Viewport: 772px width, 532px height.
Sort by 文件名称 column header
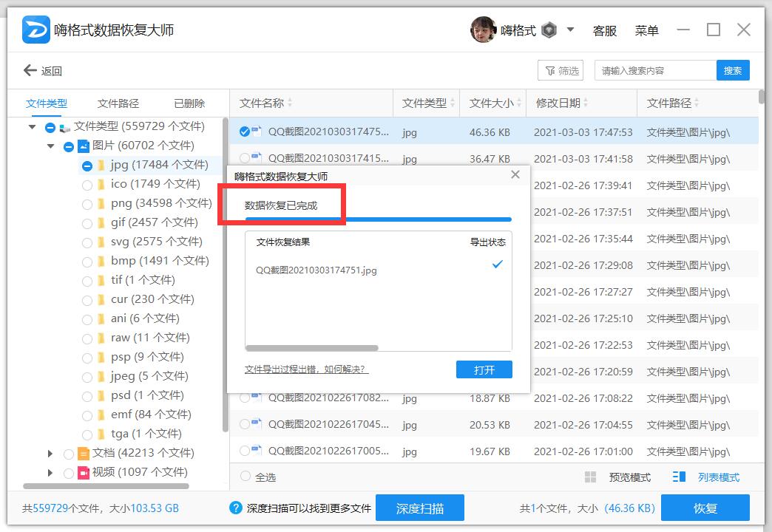(x=265, y=103)
